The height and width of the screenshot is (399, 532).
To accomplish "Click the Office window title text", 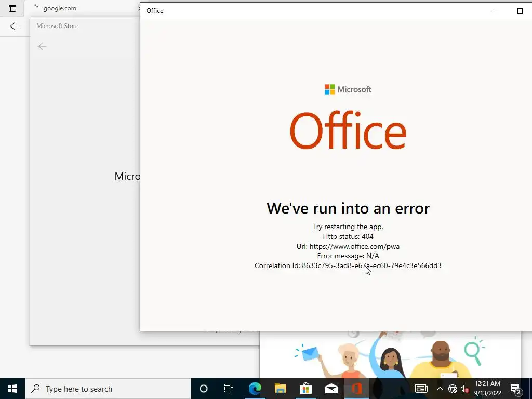I will click(x=155, y=11).
